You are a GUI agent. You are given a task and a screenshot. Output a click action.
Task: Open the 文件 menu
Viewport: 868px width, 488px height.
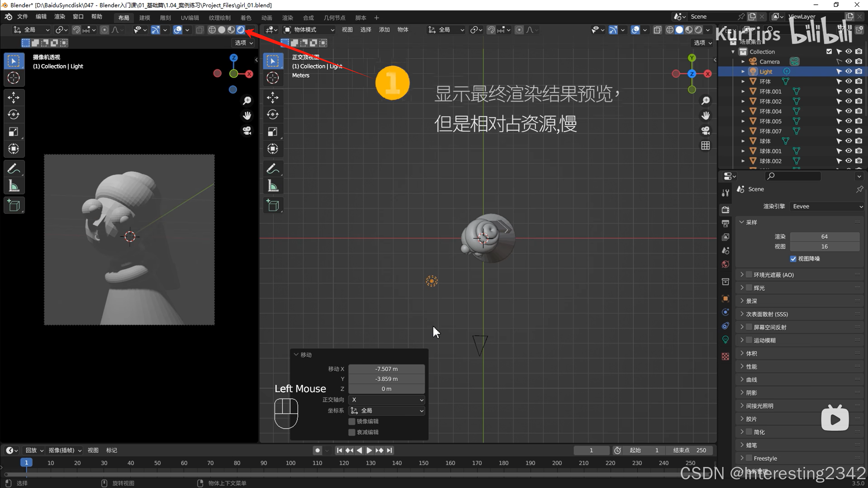[x=22, y=17]
